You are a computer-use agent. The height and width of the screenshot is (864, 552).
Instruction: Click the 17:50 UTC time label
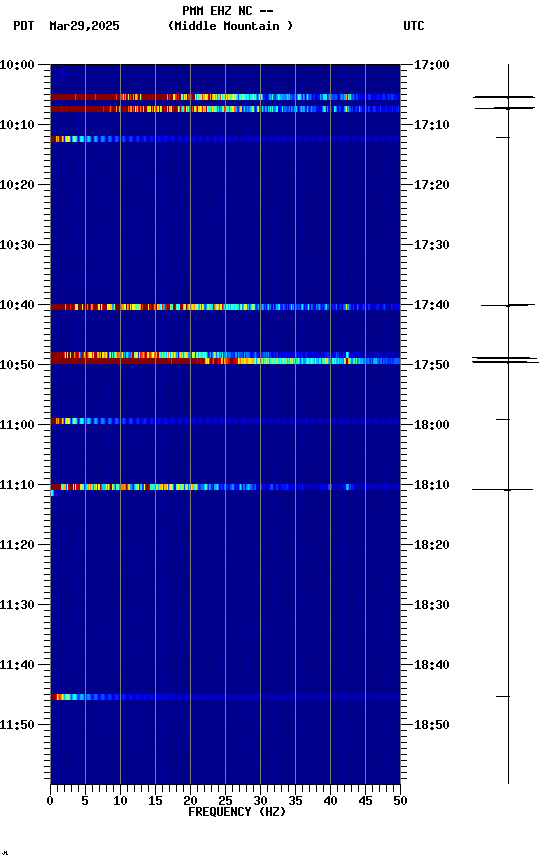[x=432, y=365]
